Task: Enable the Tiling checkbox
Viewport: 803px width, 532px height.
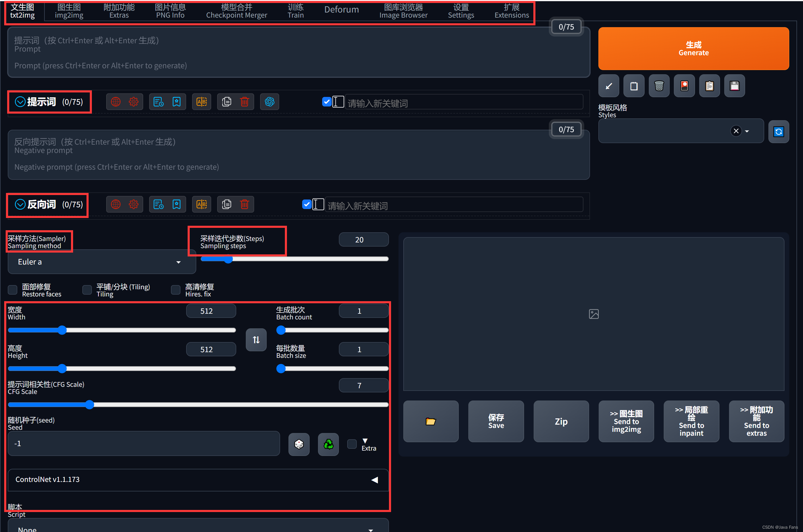Action: 87,290
